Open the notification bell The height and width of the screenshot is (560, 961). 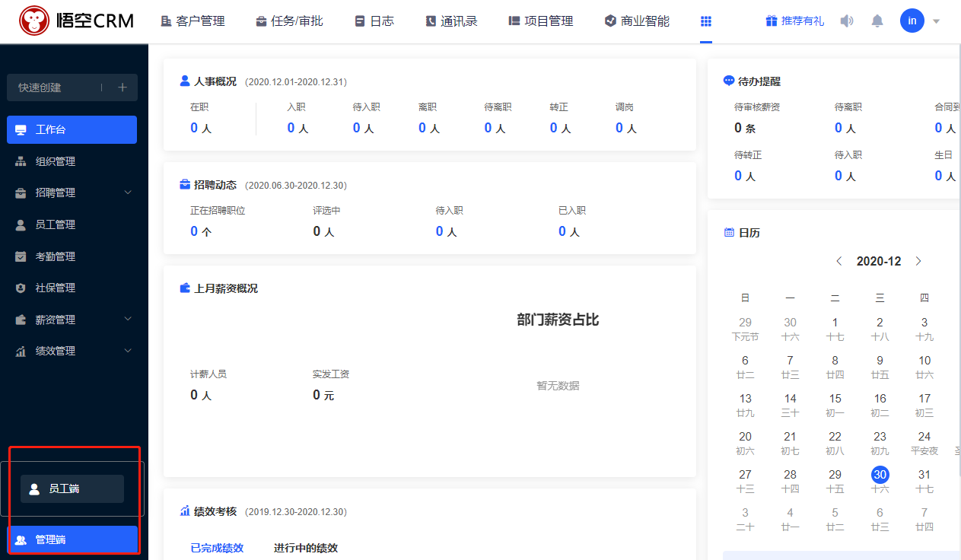[x=877, y=21]
